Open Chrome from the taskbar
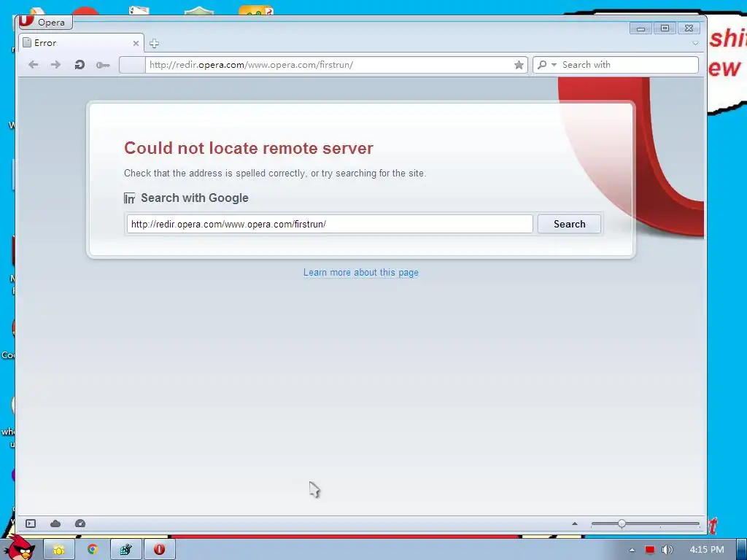The height and width of the screenshot is (560, 747). click(93, 550)
